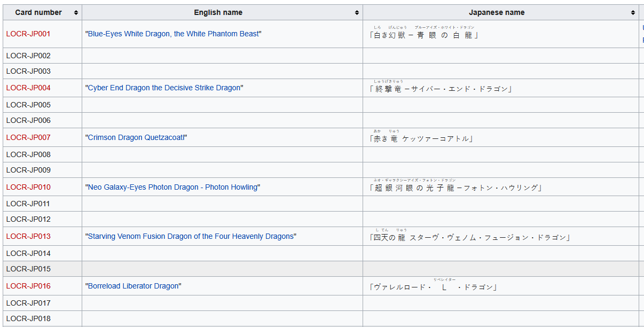Select the LOCR-JP018 cell
Image resolution: width=644 pixels, height=327 pixels.
tap(42, 318)
